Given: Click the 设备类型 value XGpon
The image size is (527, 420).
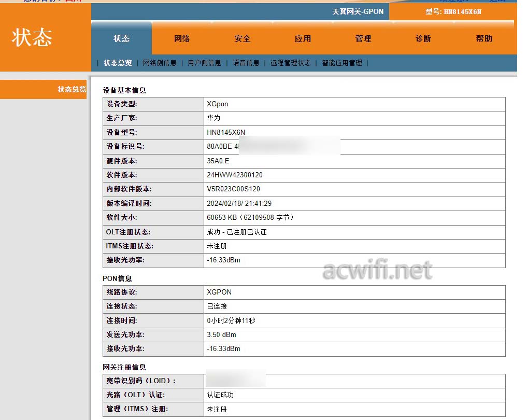Looking at the screenshot, I should [218, 104].
